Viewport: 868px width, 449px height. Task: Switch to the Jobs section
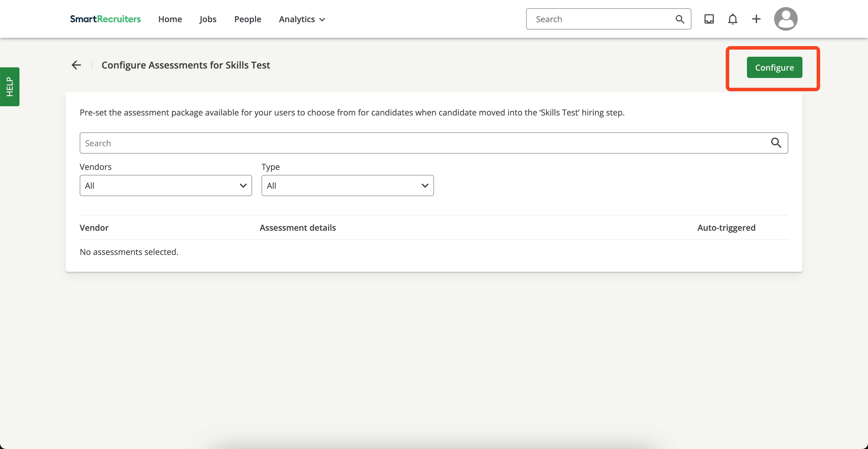coord(208,19)
